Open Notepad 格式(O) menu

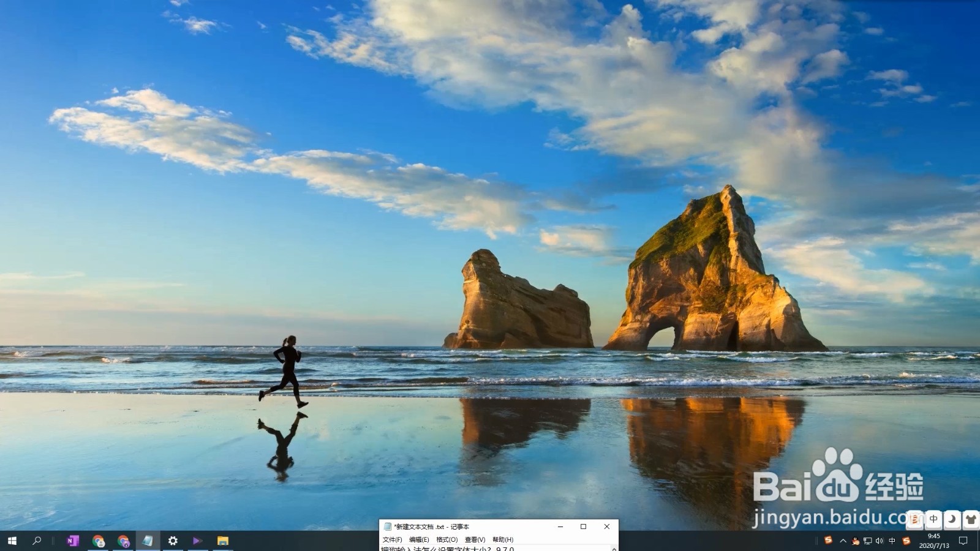click(x=447, y=539)
